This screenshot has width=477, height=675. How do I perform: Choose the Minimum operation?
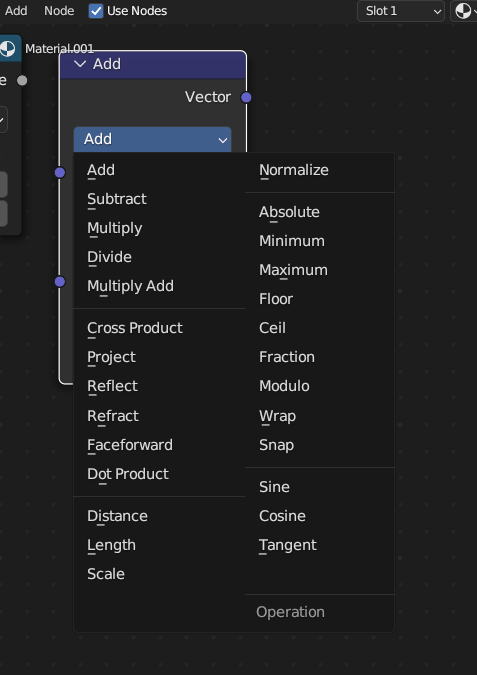point(320,241)
